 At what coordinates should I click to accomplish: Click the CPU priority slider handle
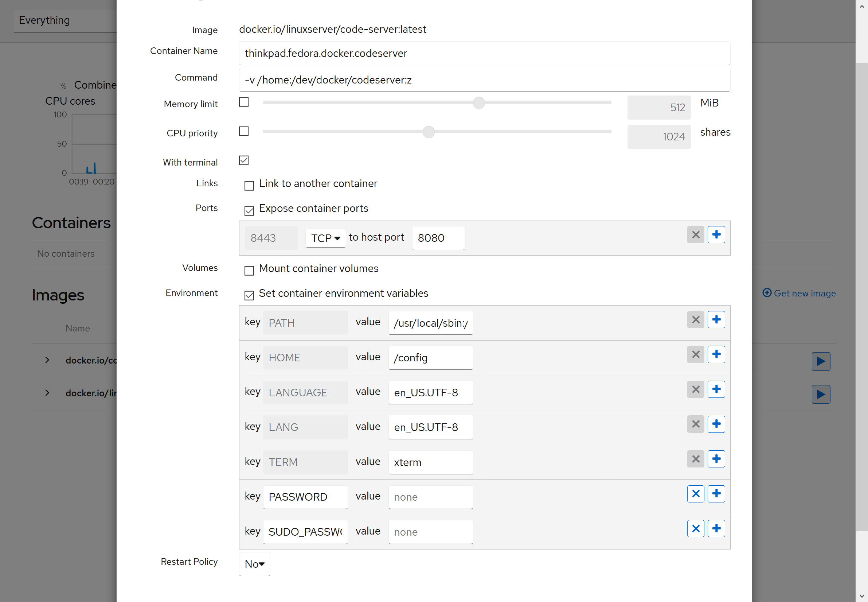coord(428,132)
